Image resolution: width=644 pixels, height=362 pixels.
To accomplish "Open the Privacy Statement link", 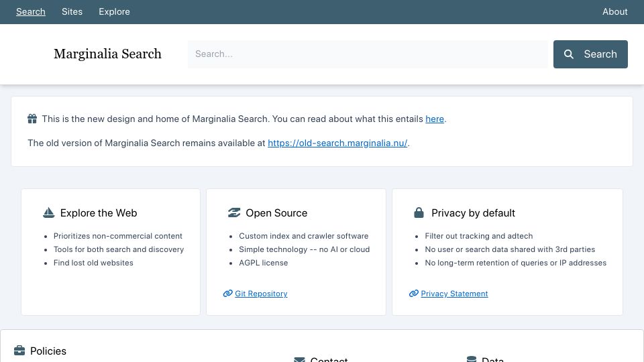I will click(454, 294).
